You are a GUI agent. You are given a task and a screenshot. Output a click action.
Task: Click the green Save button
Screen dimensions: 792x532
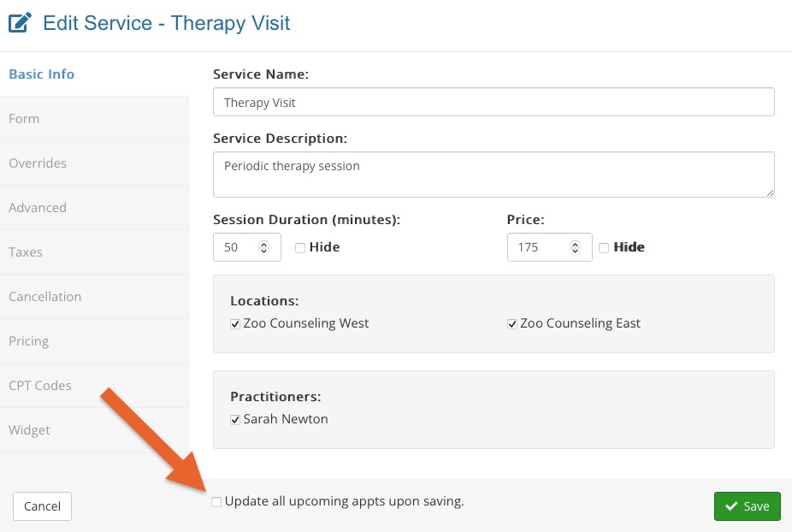pyautogui.click(x=747, y=506)
